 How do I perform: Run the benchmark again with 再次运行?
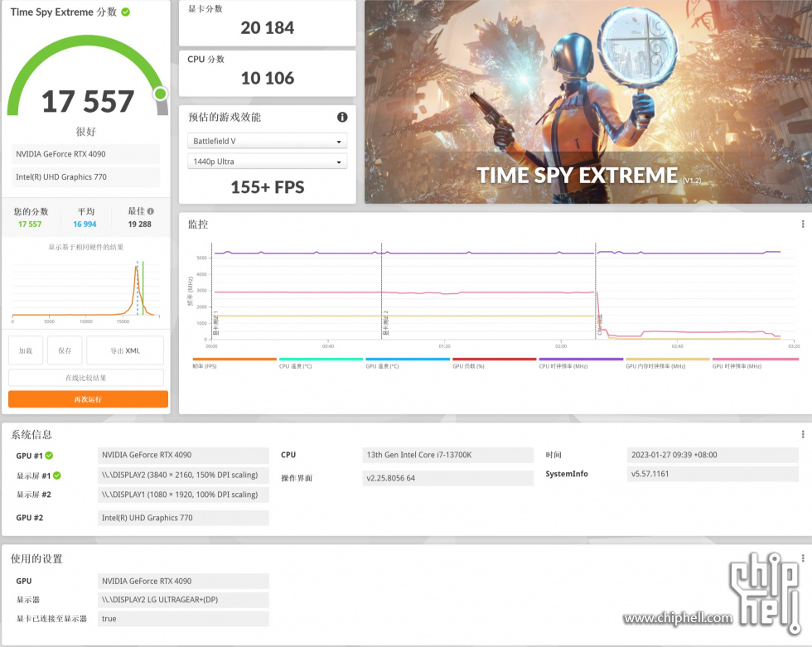pos(88,399)
